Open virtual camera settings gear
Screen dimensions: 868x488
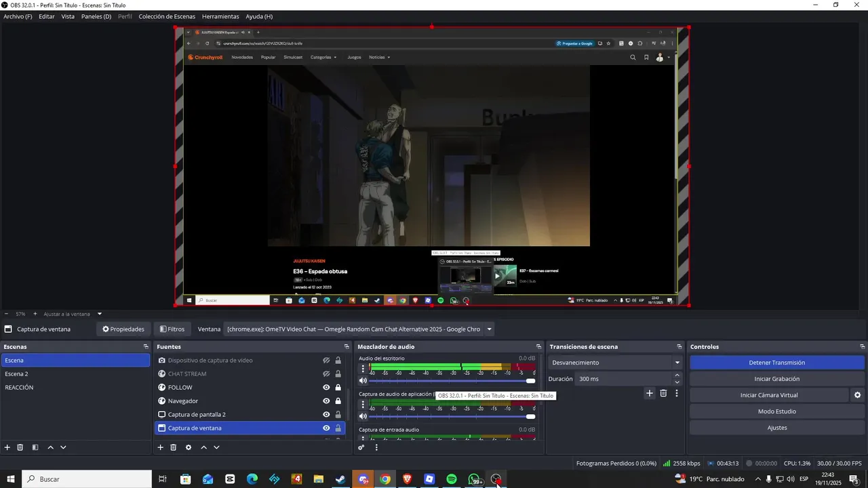click(857, 395)
